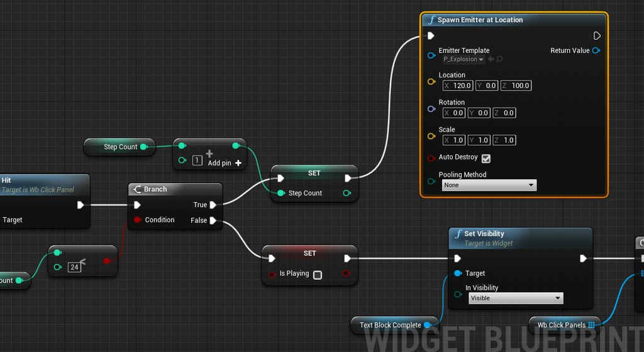The image size is (644, 352).
Task: Click SET Step Count output execution pin
Action: (x=348, y=178)
